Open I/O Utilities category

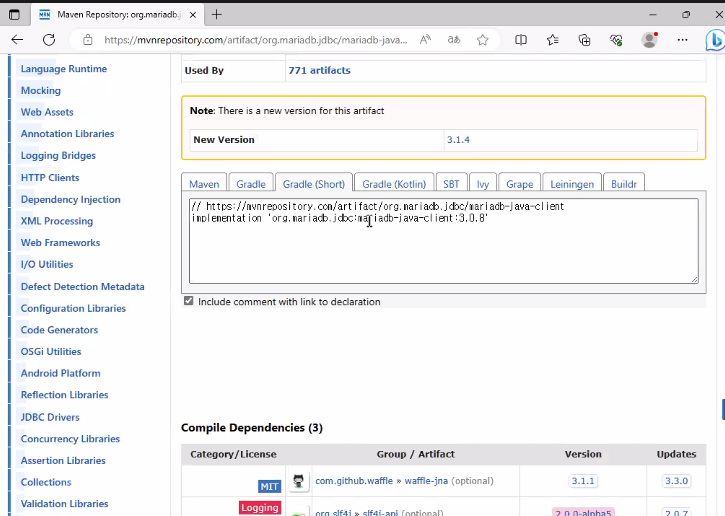pyautogui.click(x=47, y=264)
